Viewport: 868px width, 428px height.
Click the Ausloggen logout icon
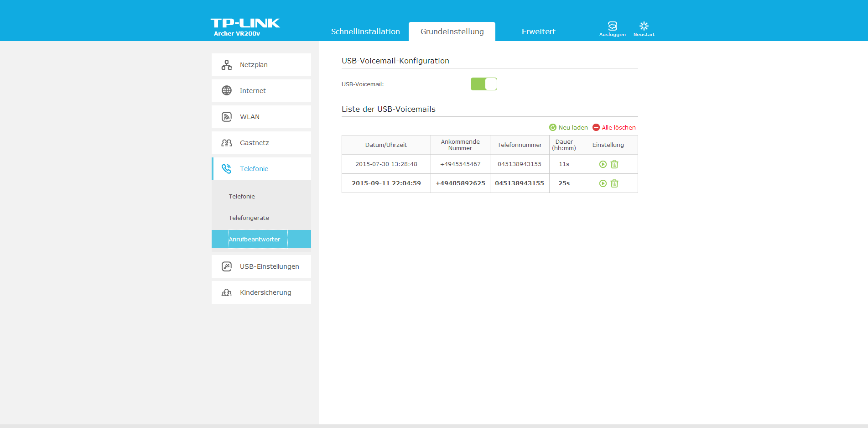(612, 28)
